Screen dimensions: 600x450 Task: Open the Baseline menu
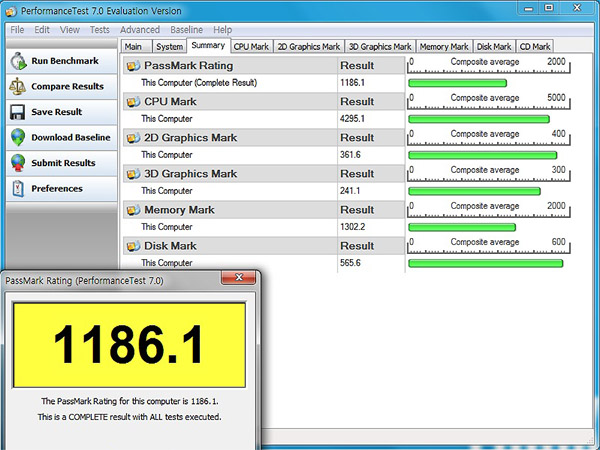(186, 30)
